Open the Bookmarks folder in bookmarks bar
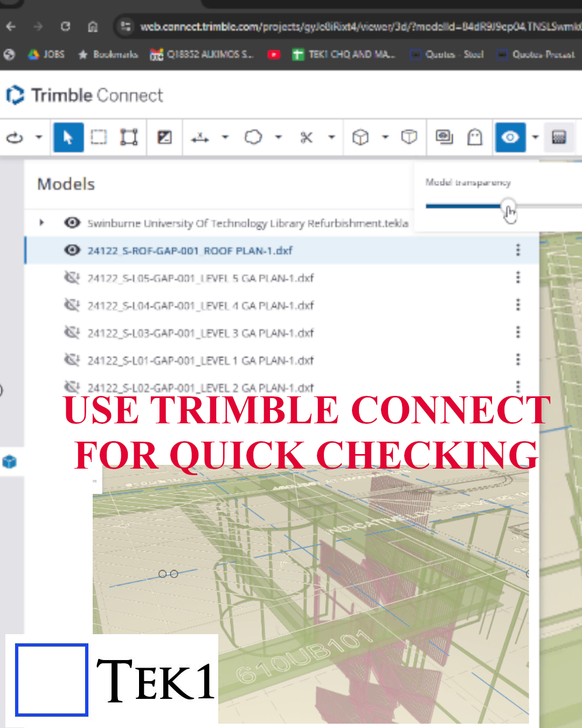The height and width of the screenshot is (728, 582). 108,54
